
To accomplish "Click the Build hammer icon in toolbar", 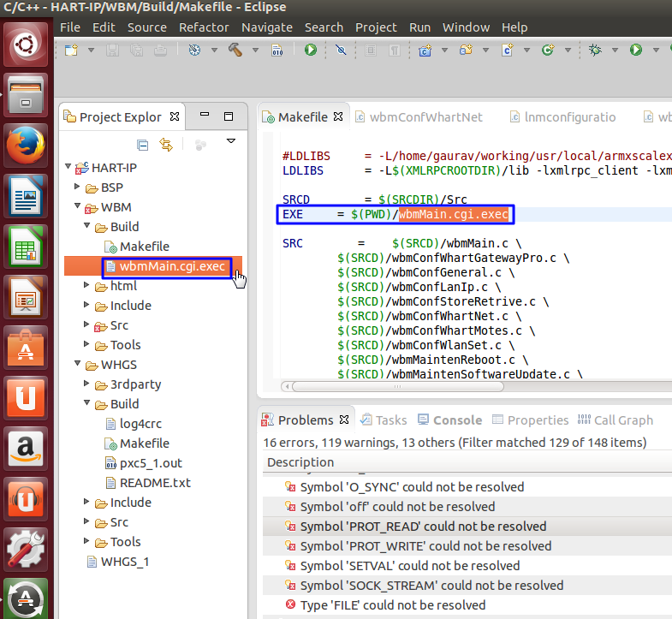I will pyautogui.click(x=235, y=50).
